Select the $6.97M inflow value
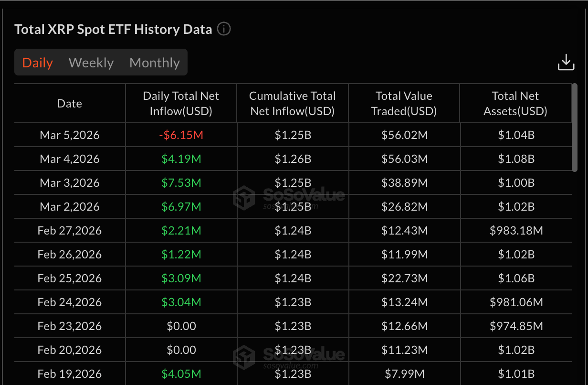 (x=181, y=207)
